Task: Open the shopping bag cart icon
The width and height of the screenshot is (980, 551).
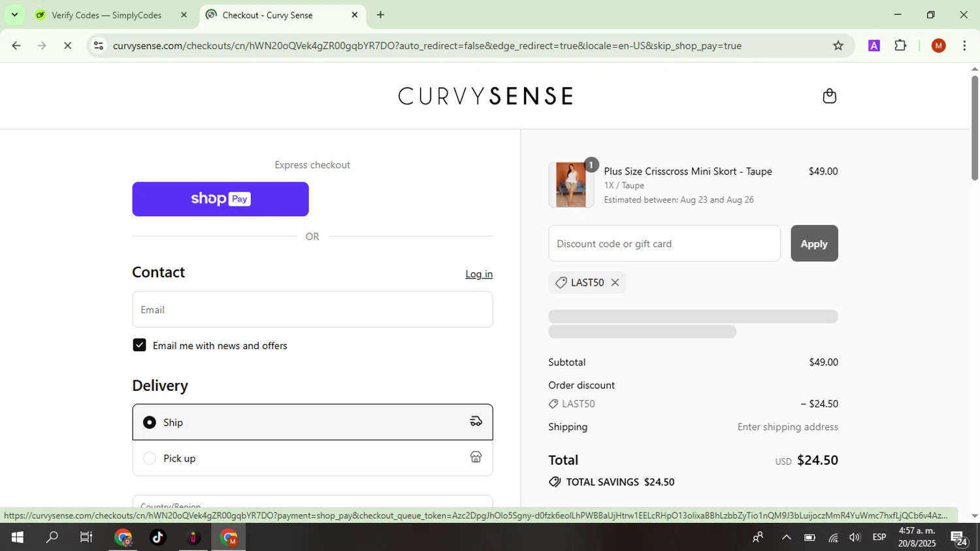Action: coord(829,96)
